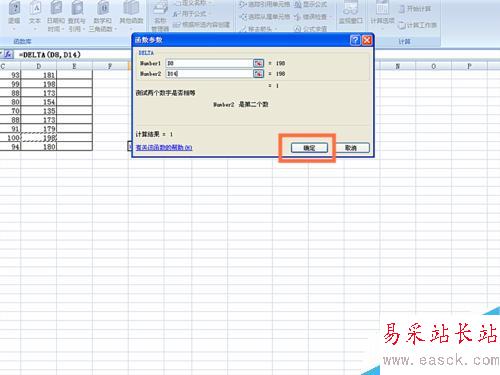Collapse dialog using Number2 range selector icon
The image size is (500, 375).
pos(258,73)
